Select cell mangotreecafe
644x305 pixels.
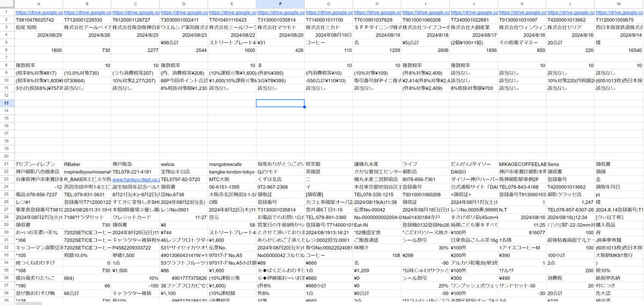coord(232,163)
